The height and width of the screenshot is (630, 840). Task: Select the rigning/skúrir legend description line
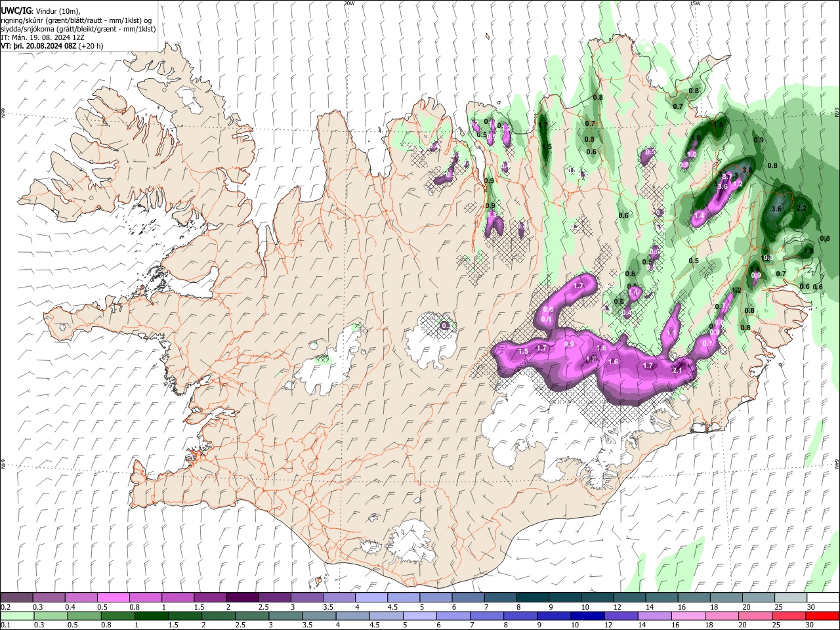pos(76,20)
